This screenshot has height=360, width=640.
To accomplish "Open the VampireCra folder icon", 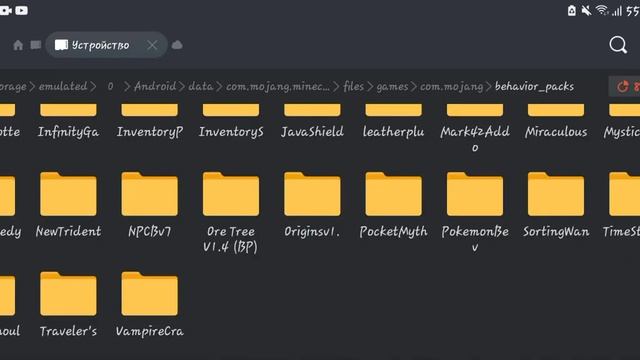I will click(149, 293).
